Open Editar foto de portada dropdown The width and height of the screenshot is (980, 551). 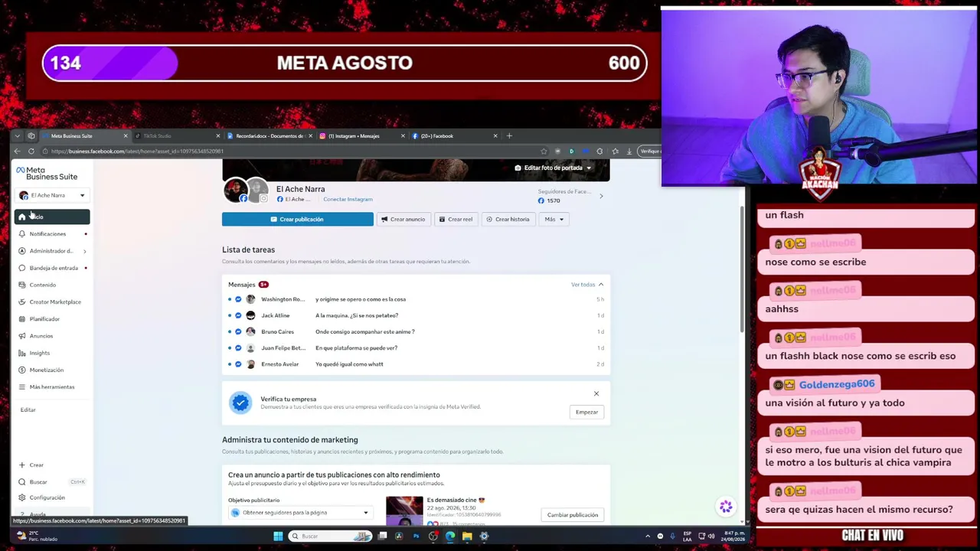[553, 168]
